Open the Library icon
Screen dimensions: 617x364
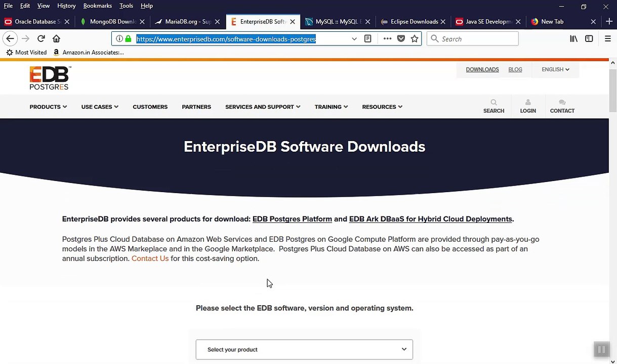coord(573,39)
